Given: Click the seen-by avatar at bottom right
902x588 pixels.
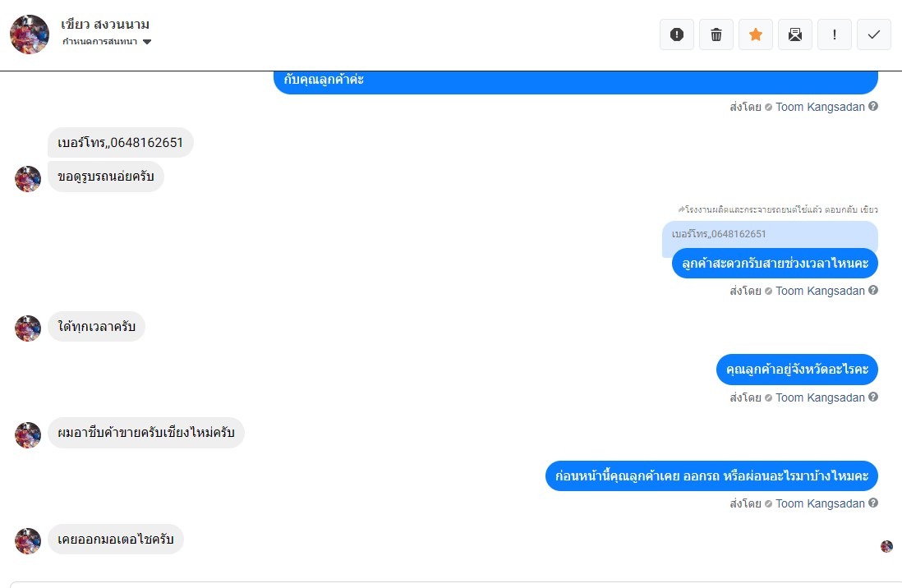Looking at the screenshot, I should click(x=886, y=546).
